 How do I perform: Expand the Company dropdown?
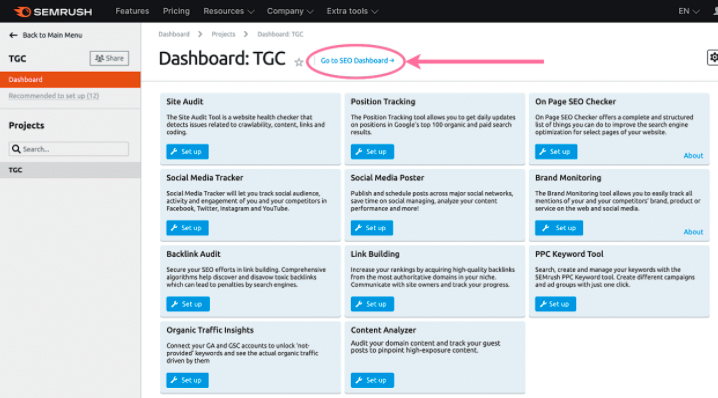[290, 11]
